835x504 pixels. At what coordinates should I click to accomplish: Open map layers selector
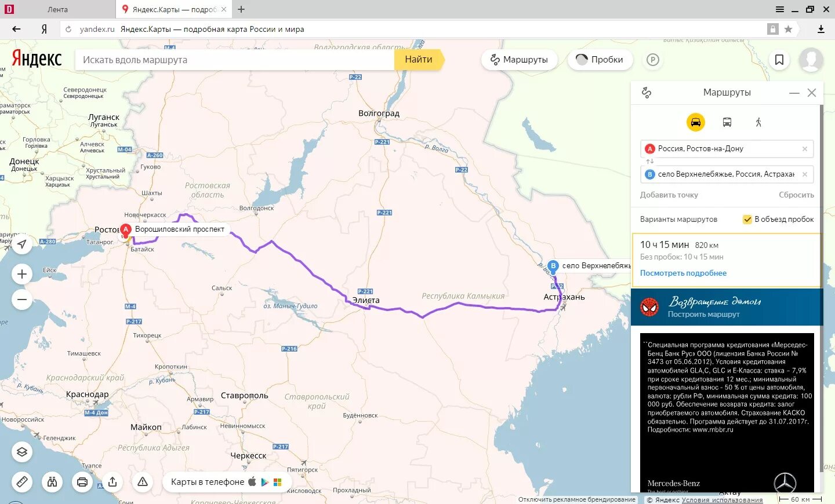point(22,452)
